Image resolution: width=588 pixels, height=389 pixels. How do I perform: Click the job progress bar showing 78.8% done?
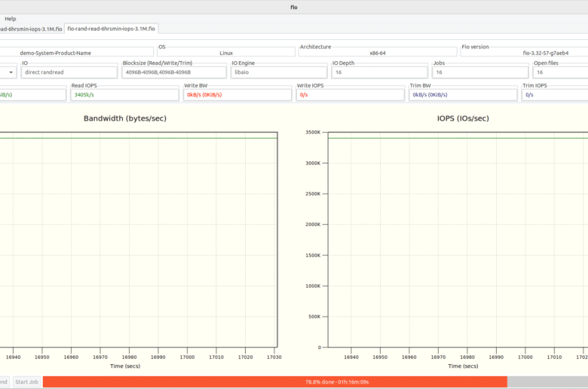coord(315,382)
